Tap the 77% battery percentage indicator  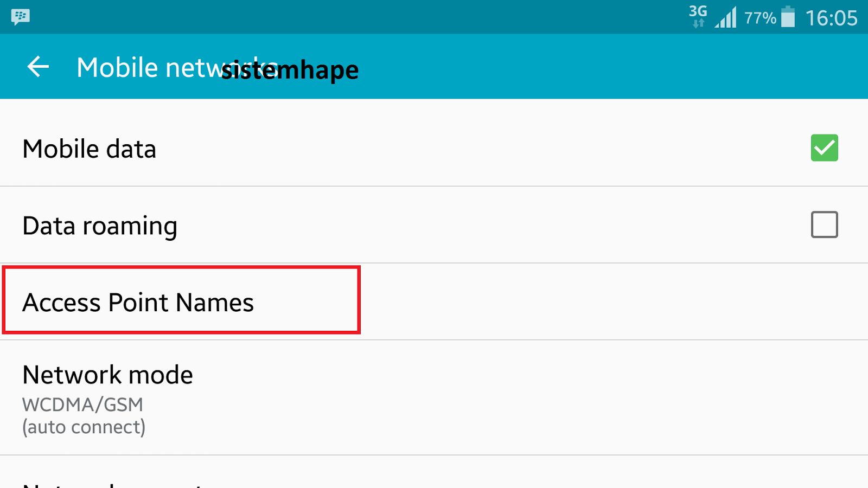(x=760, y=18)
